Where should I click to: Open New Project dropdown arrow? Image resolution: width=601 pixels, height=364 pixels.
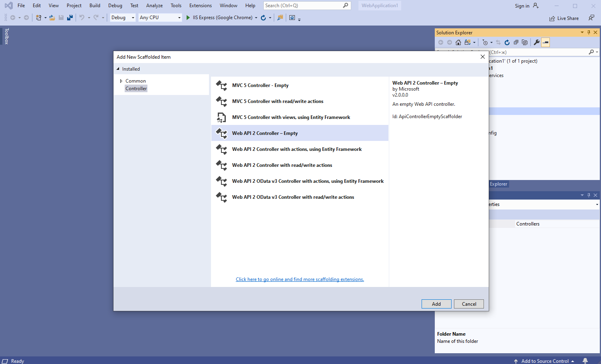point(45,18)
